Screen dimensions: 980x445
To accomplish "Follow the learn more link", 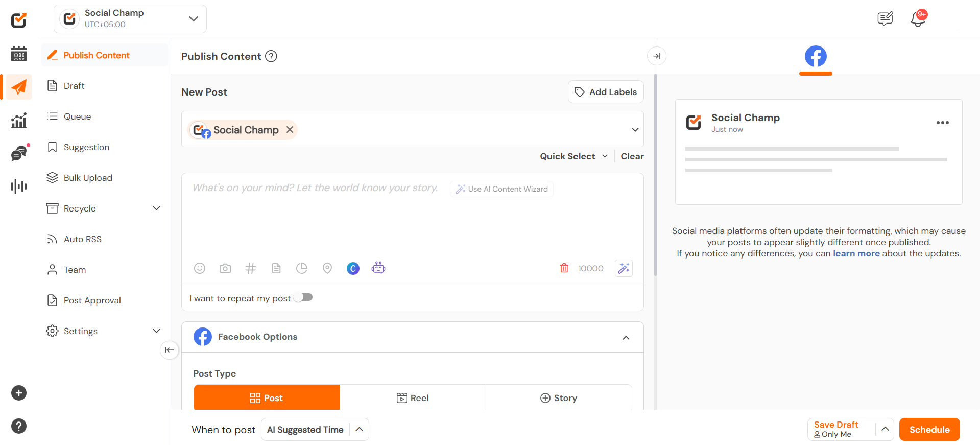I will [856, 253].
